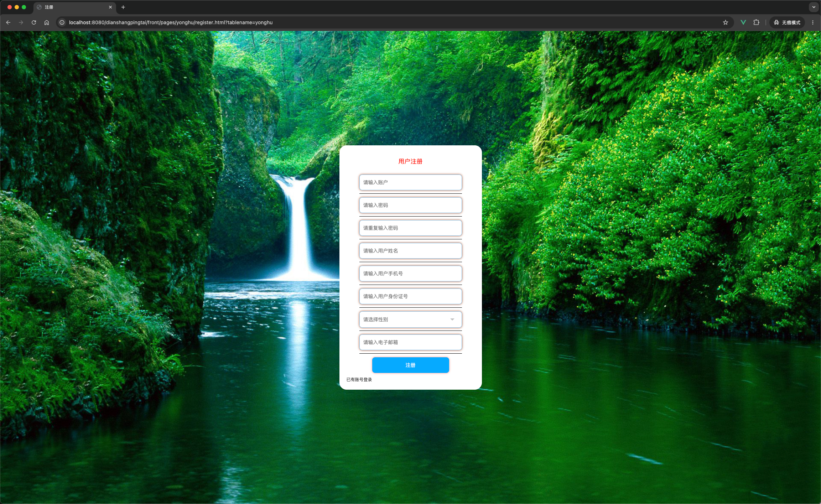The height and width of the screenshot is (504, 821).
Task: View site information icon in address bar
Action: [62, 22]
